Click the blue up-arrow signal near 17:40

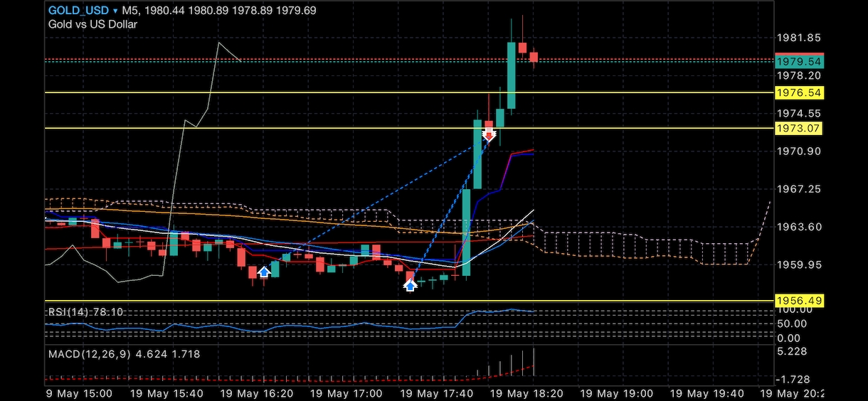(x=410, y=285)
